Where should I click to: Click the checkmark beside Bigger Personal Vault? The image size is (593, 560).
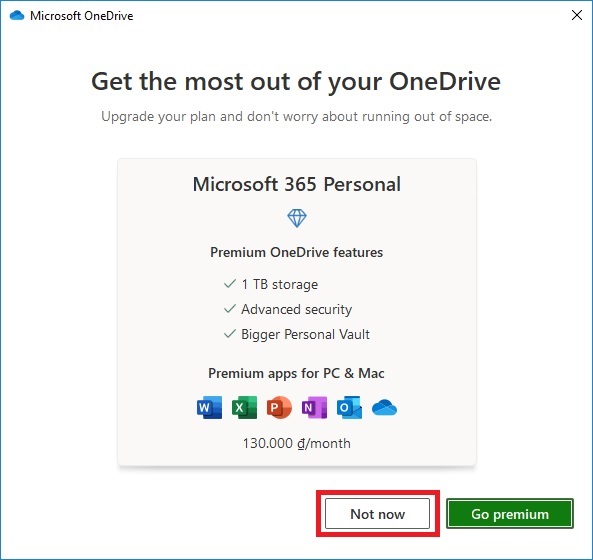pos(230,334)
